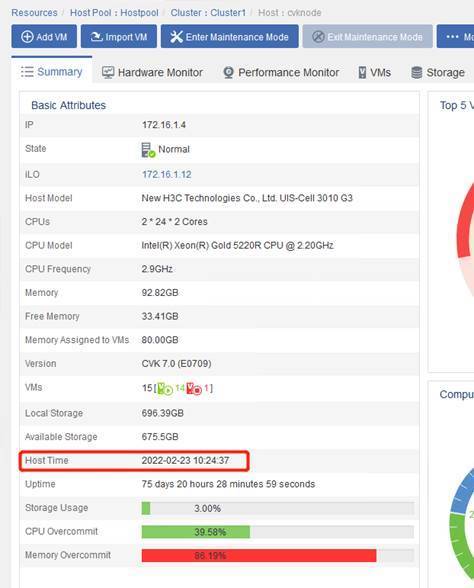This screenshot has width=474, height=588.
Task: Click the crossed-wrench icon on Exit Maintenance Mode
Action: (x=318, y=37)
